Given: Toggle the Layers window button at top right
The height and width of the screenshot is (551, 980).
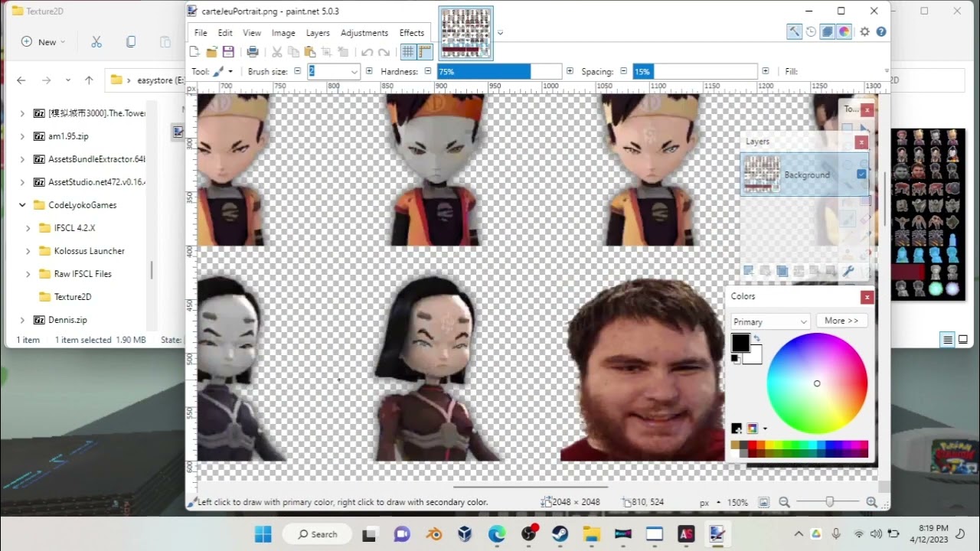Looking at the screenshot, I should (x=828, y=31).
